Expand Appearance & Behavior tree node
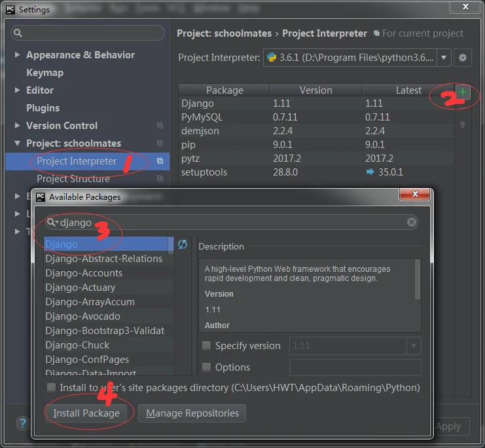485x448 pixels. [17, 55]
